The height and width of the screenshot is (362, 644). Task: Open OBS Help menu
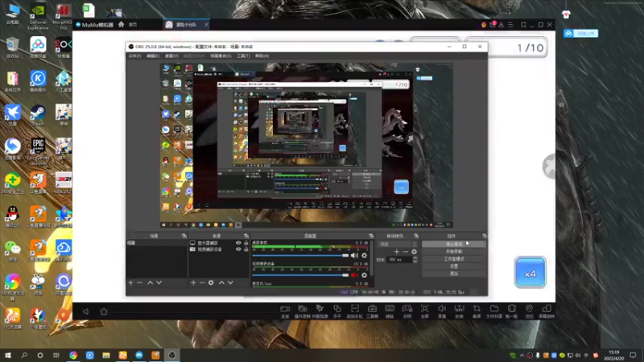[262, 56]
